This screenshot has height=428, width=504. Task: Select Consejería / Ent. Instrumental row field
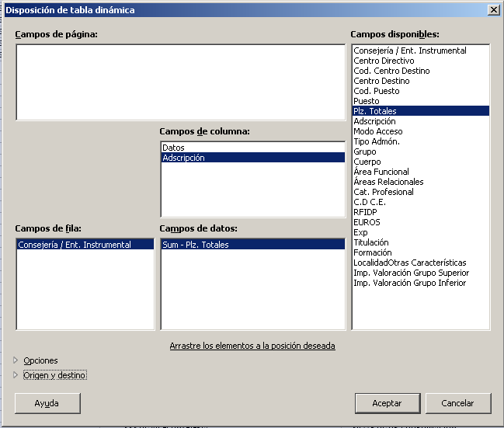click(x=75, y=245)
